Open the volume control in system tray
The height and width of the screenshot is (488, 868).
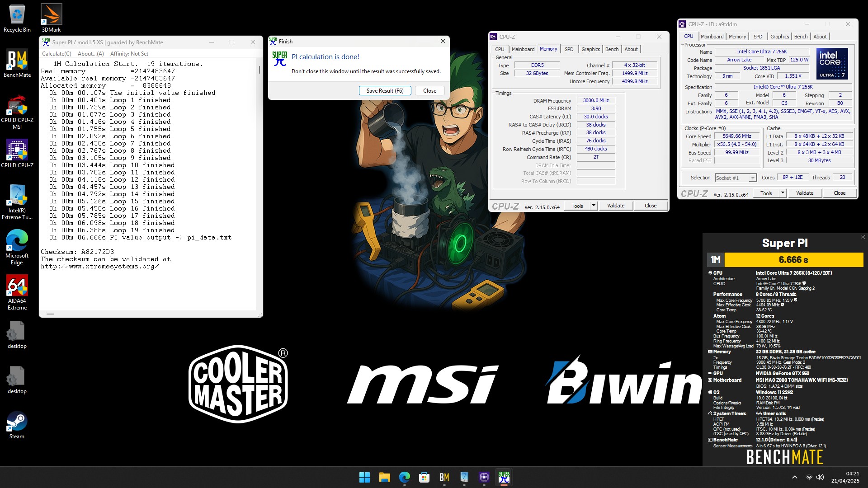coord(820,477)
